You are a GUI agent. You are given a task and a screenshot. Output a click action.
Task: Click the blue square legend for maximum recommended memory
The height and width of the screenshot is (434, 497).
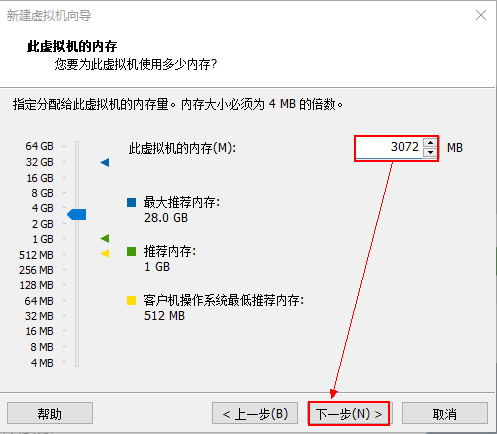[x=131, y=202]
